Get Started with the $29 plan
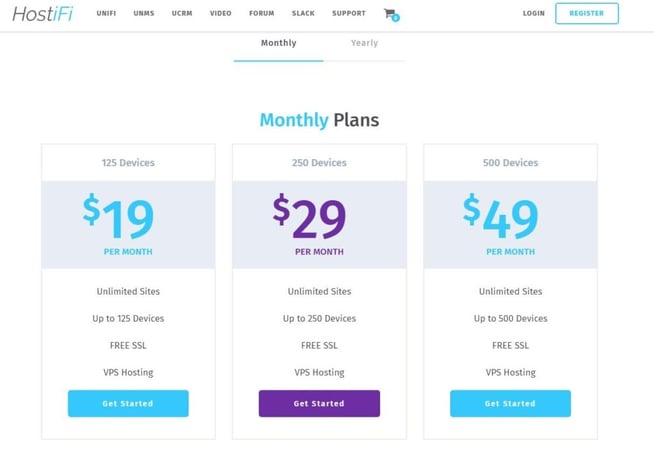 coord(319,403)
